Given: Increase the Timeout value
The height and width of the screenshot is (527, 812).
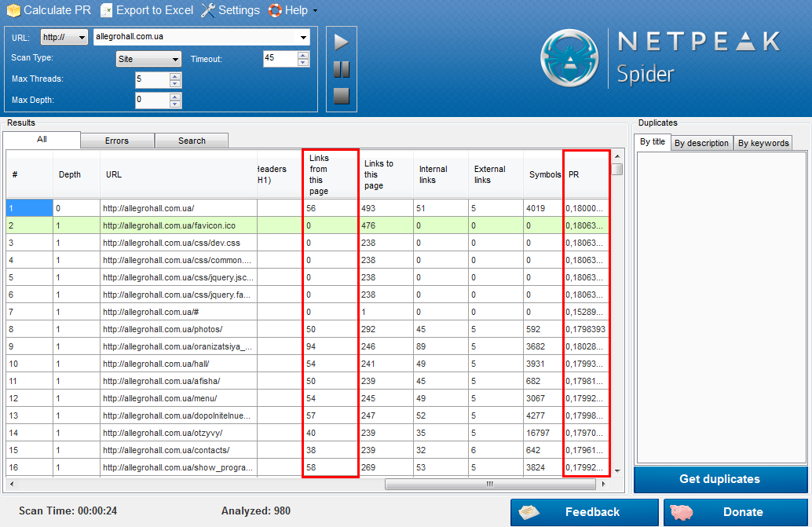Looking at the screenshot, I should pos(303,55).
